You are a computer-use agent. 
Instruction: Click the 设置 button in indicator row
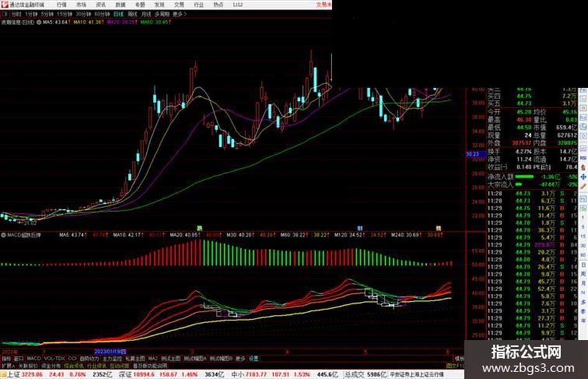[x=253, y=358]
